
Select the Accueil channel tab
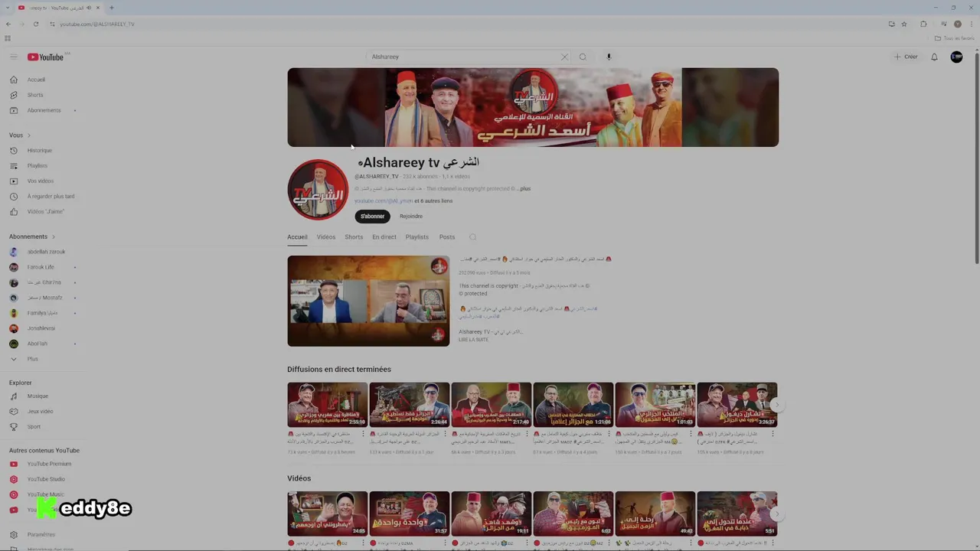[x=297, y=237]
